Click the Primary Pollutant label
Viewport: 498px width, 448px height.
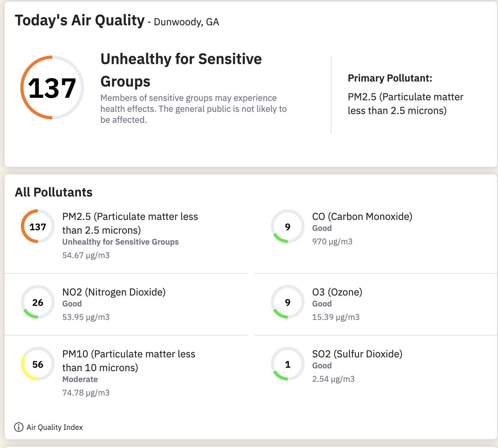click(x=390, y=78)
